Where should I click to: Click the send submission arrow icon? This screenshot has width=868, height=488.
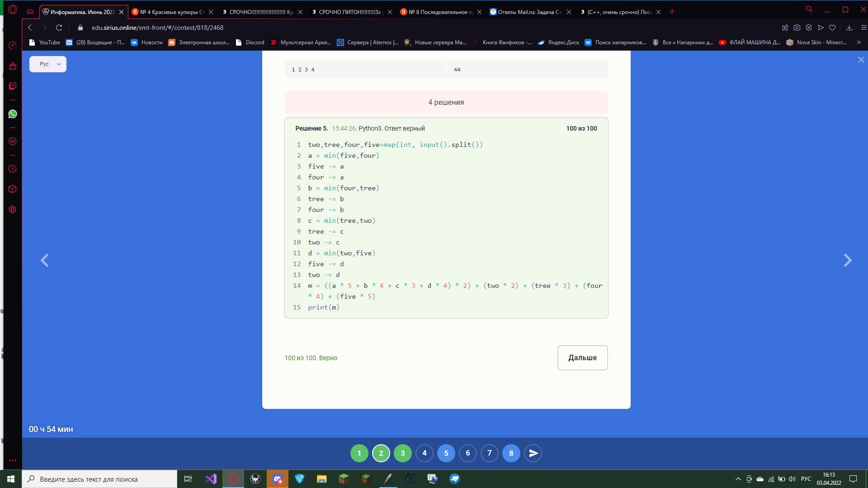(533, 453)
